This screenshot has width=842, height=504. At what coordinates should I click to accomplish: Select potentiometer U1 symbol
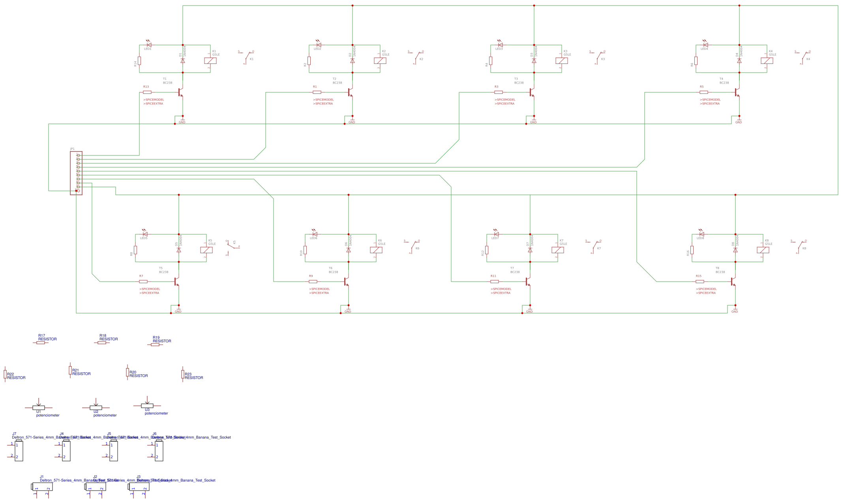38,408
